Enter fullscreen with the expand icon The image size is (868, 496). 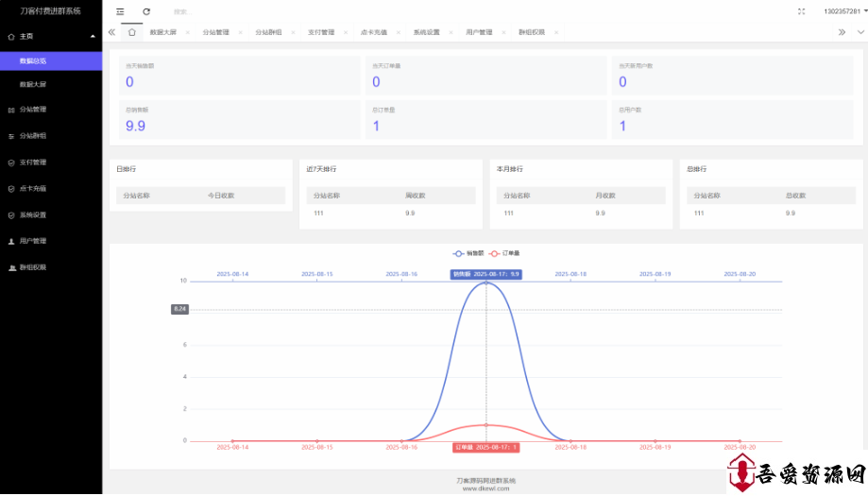click(x=801, y=11)
